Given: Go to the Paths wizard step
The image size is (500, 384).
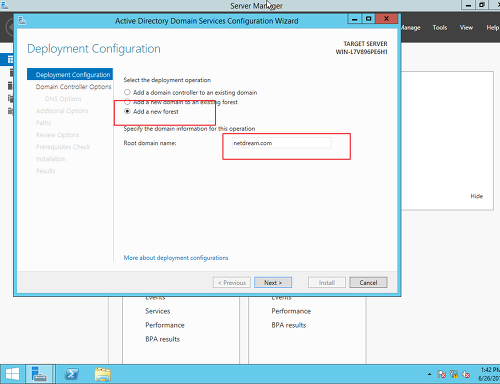Looking at the screenshot, I should tap(43, 123).
